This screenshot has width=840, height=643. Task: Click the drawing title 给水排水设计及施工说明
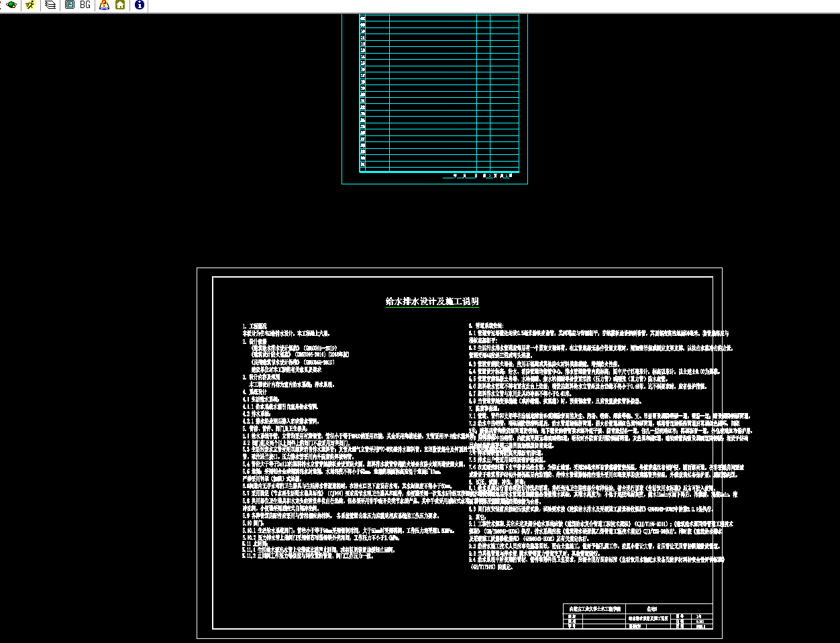pos(432,302)
